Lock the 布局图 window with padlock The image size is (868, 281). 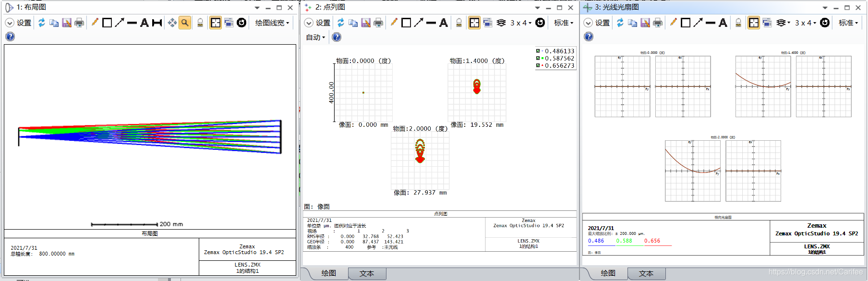coord(200,23)
